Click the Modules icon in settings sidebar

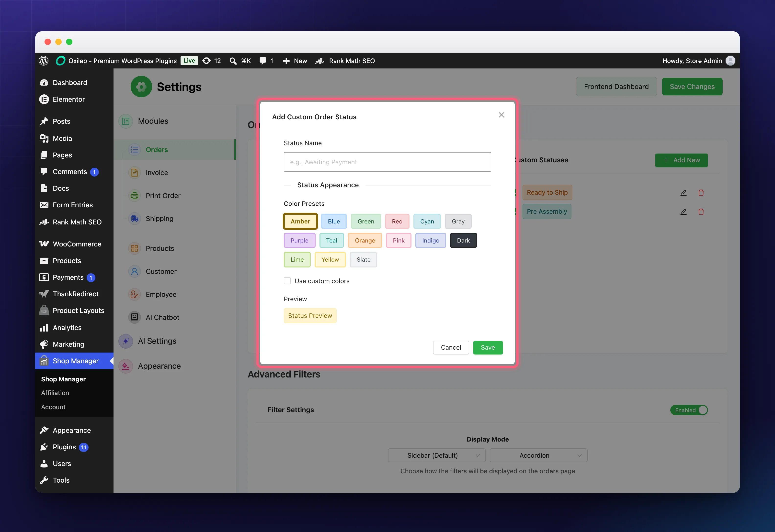126,121
